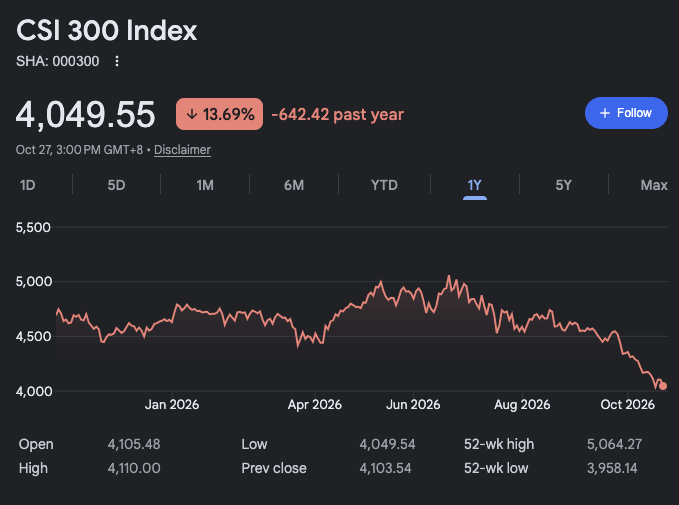
Task: Click the Apr 2026 axis label
Action: pos(315,405)
